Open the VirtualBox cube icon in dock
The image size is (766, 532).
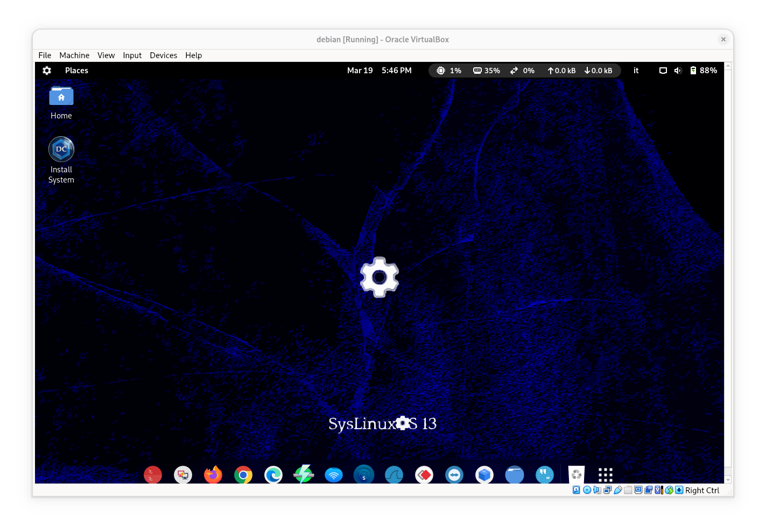(484, 475)
